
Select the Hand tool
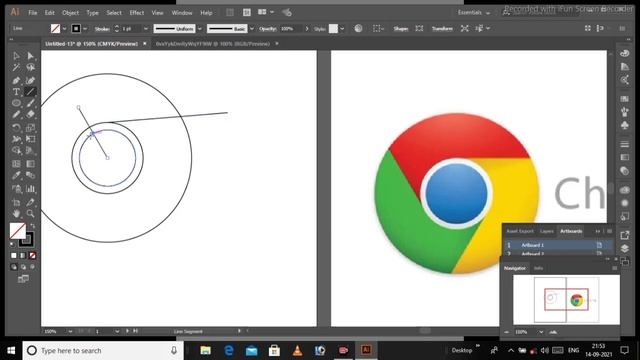coord(16,213)
